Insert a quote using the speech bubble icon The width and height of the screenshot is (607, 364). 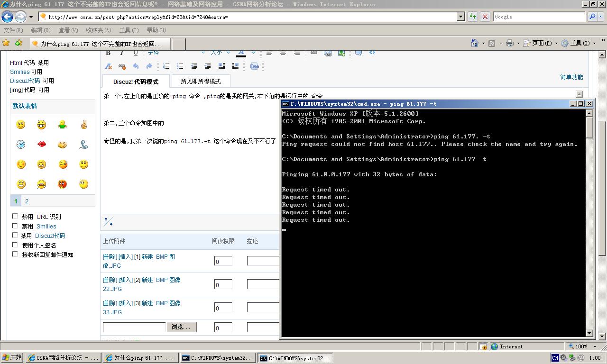pos(358,53)
